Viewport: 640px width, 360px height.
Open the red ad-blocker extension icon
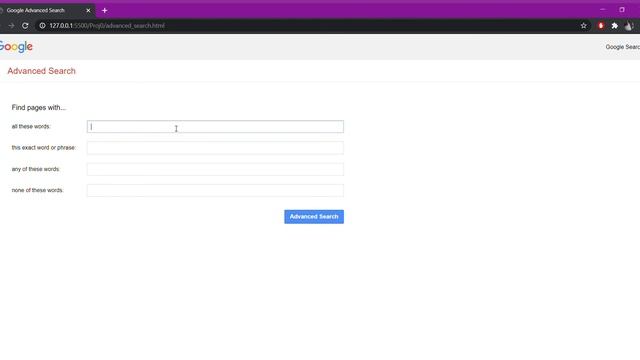(601, 26)
